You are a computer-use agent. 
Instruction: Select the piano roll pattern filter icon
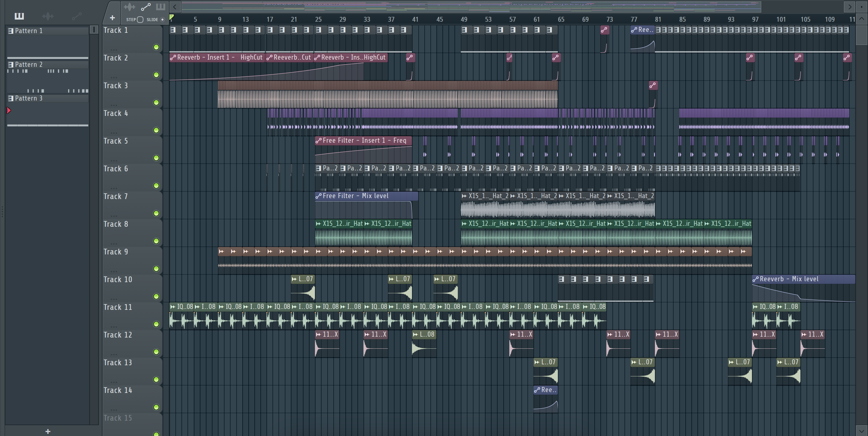coord(19,16)
